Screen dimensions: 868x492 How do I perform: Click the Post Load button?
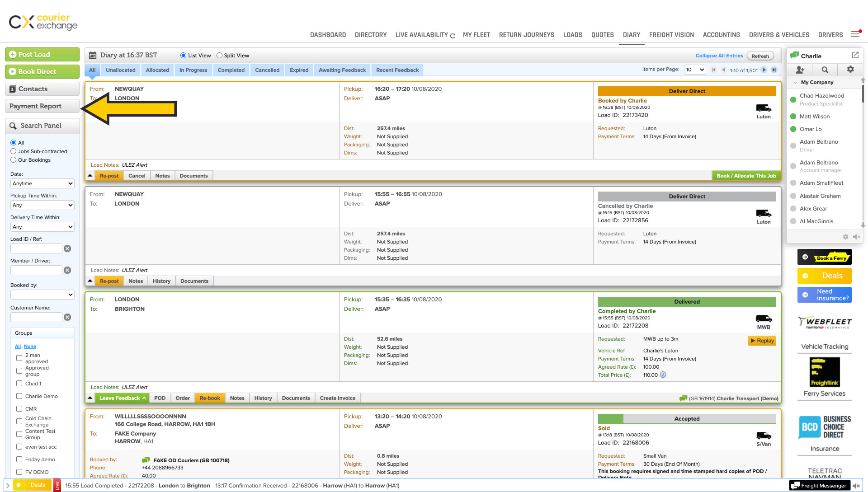[42, 54]
